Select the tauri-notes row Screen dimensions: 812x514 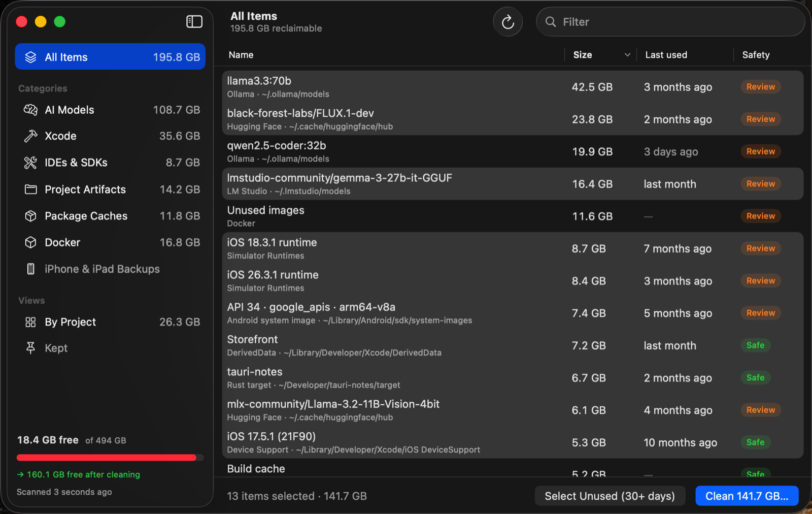tap(513, 378)
